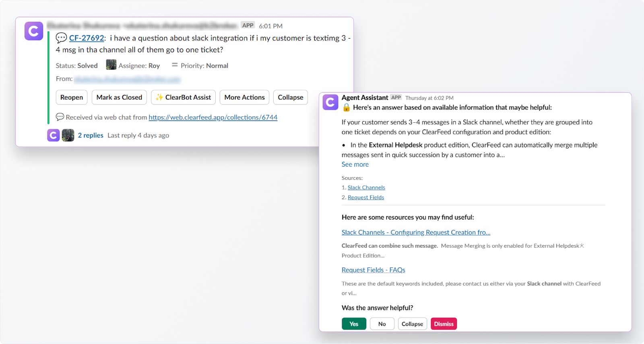Expand the answer with See more
The height and width of the screenshot is (344, 644).
click(x=355, y=165)
